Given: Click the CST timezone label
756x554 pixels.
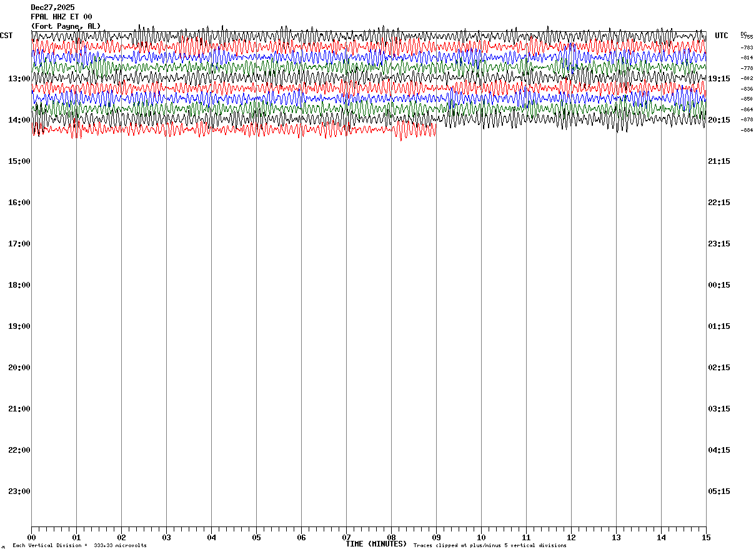Looking at the screenshot, I should (6, 36).
